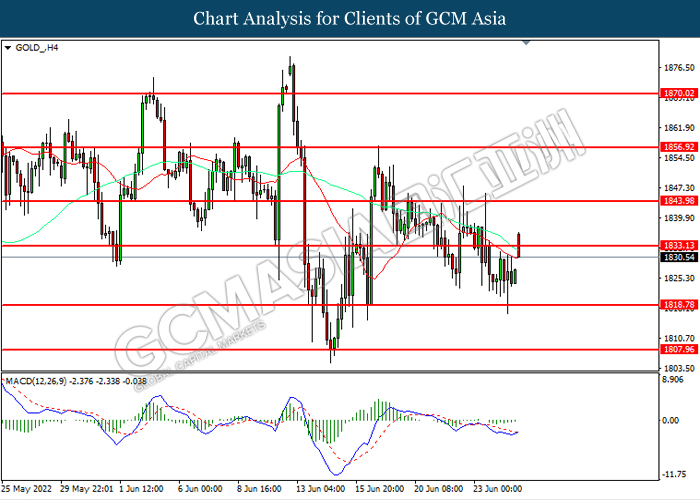Click the 1876.50 price axis value
This screenshot has width=700, height=500.
click(679, 68)
